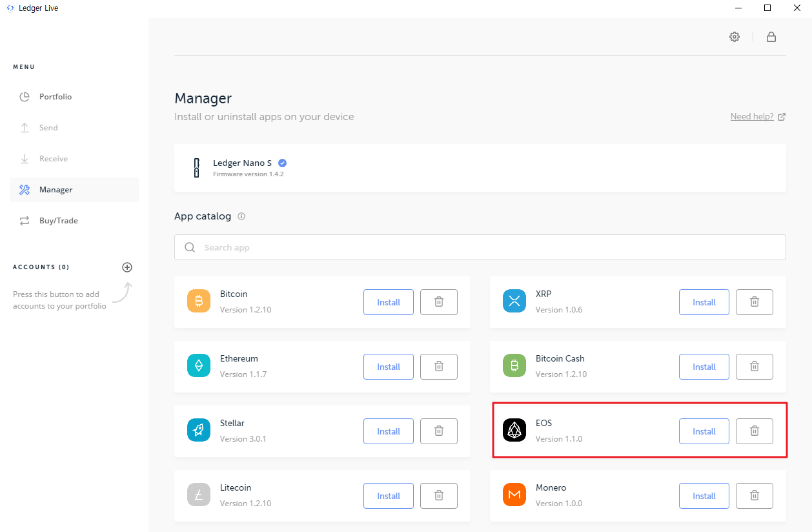Uninstall XRP with the trash icon

(755, 302)
